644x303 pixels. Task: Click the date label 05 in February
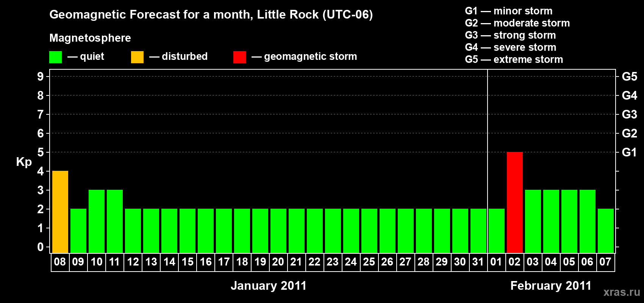(x=569, y=262)
